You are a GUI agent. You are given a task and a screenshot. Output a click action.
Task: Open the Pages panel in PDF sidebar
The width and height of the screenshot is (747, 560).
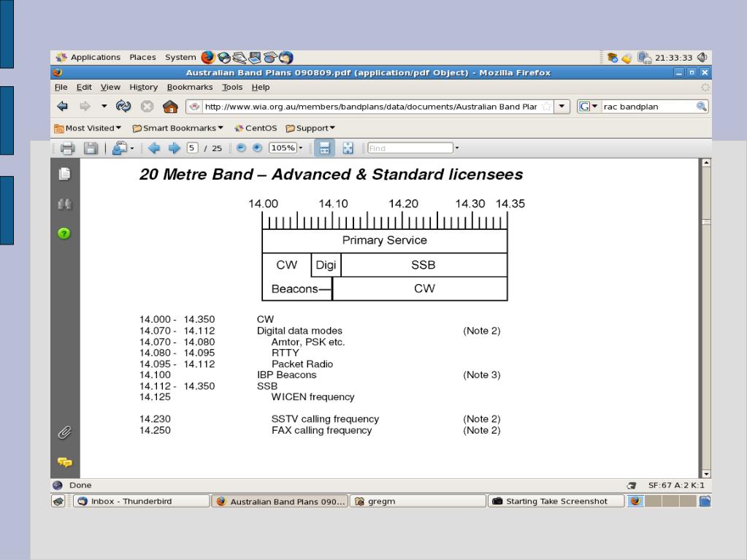click(x=64, y=174)
